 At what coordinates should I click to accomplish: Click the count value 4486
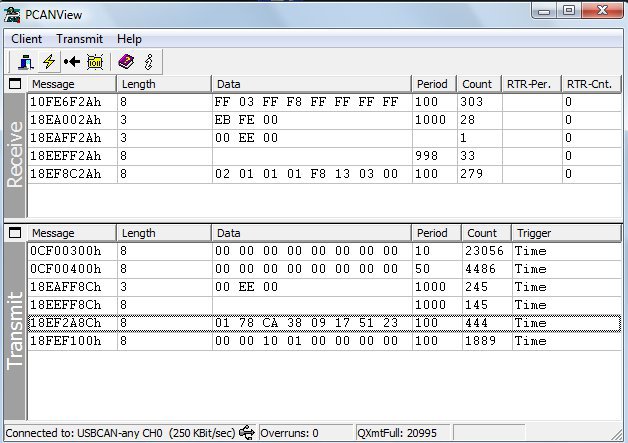click(480, 269)
